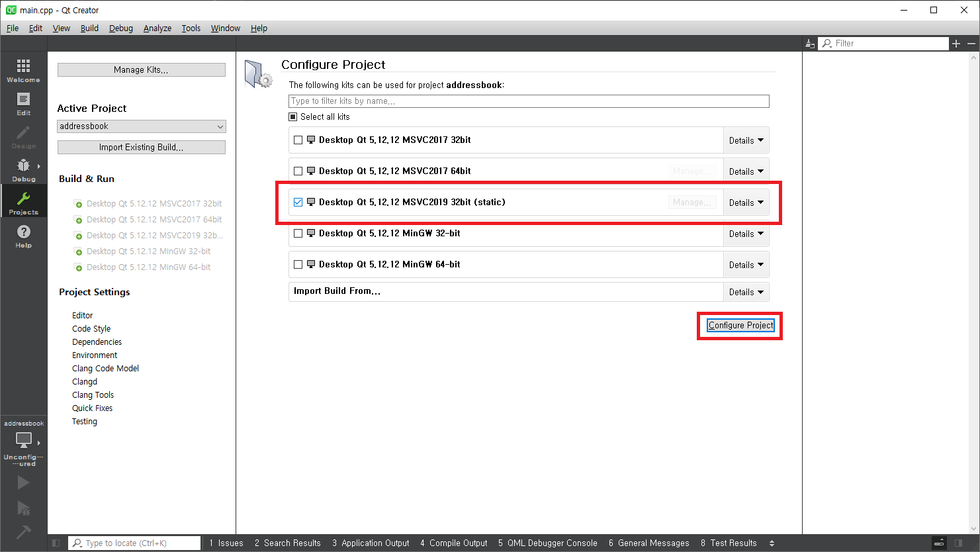
Task: Toggle the Select all kits checkbox
Action: pyautogui.click(x=293, y=116)
